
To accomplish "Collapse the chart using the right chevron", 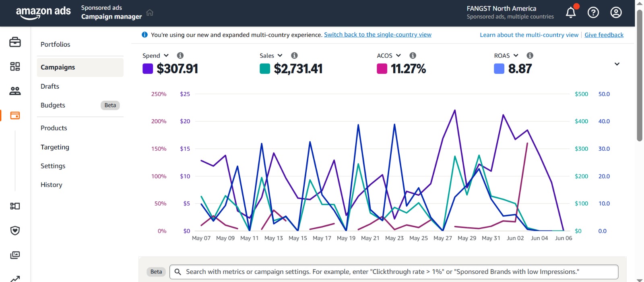I will tap(617, 64).
